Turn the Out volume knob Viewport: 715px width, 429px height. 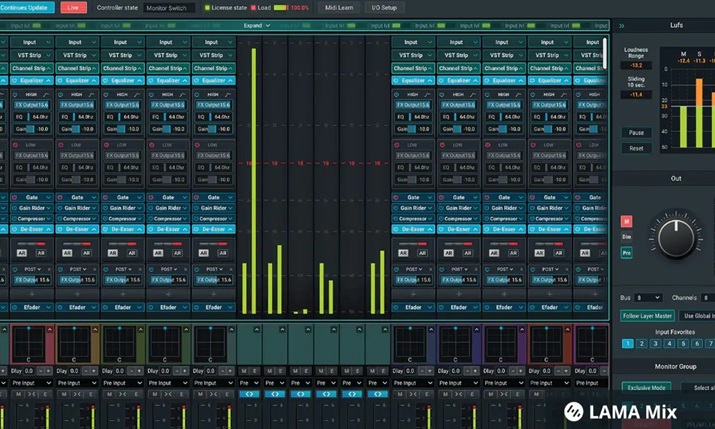676,237
